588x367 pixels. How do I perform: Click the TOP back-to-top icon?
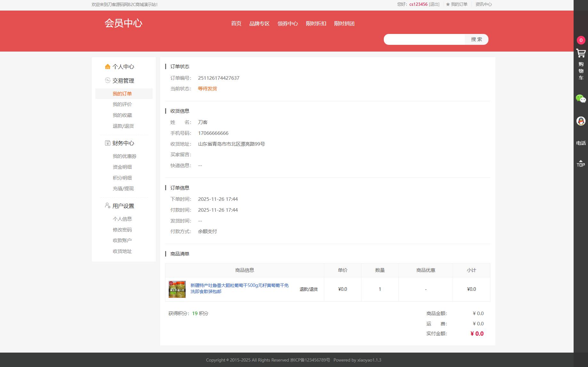pos(581,163)
